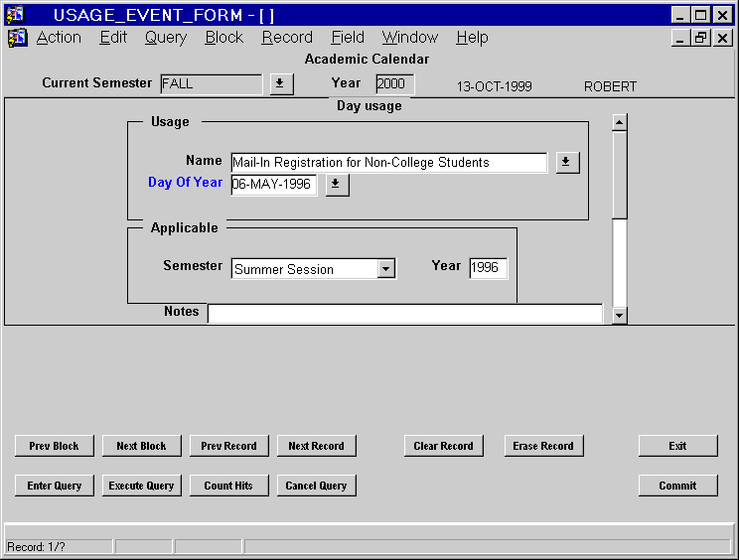The image size is (739, 560).
Task: Click the Usage Name input field
Action: point(388,163)
